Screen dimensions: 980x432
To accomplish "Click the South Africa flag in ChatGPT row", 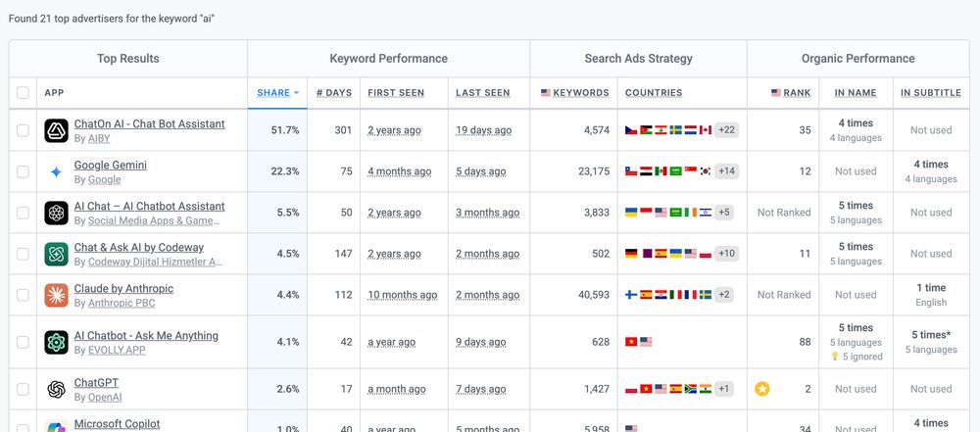I will click(x=691, y=389).
